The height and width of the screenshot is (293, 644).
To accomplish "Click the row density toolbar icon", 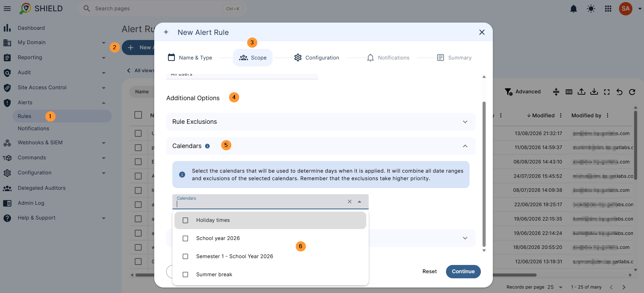I will (556, 92).
